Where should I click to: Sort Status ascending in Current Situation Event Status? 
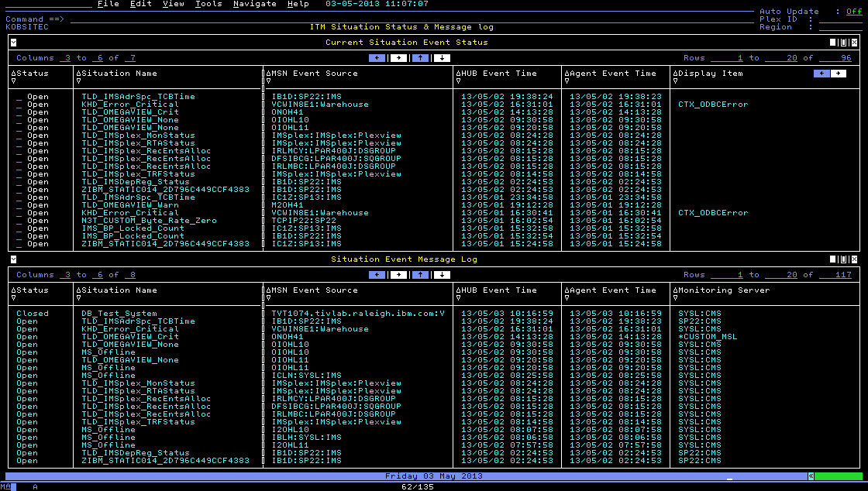pyautogui.click(x=13, y=73)
